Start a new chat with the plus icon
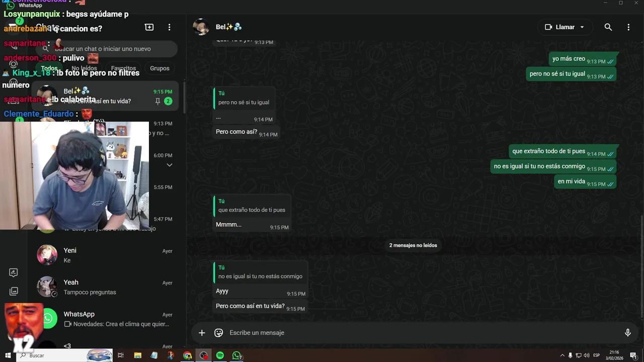The height and width of the screenshot is (362, 644). [x=149, y=27]
